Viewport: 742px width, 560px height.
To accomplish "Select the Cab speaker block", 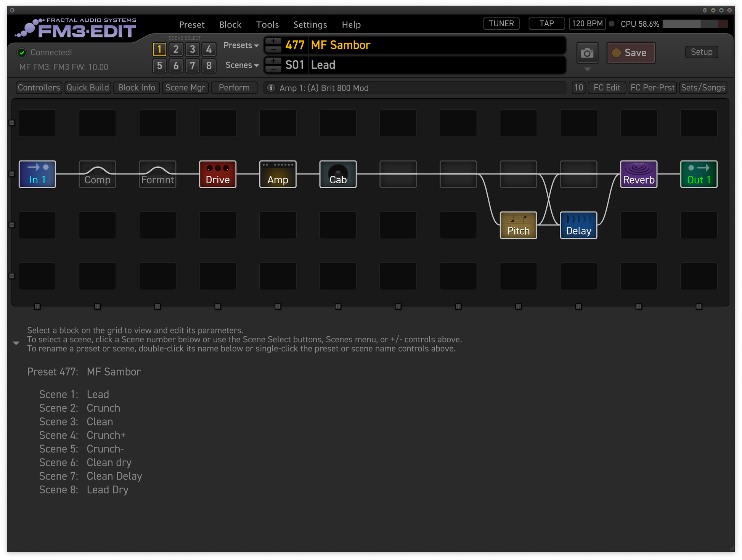I will (x=338, y=174).
